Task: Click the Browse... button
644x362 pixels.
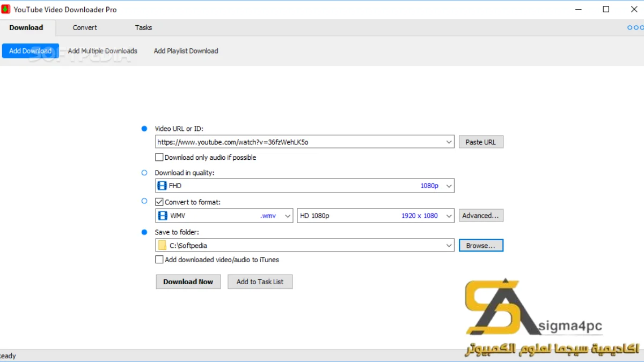Action: (x=481, y=246)
